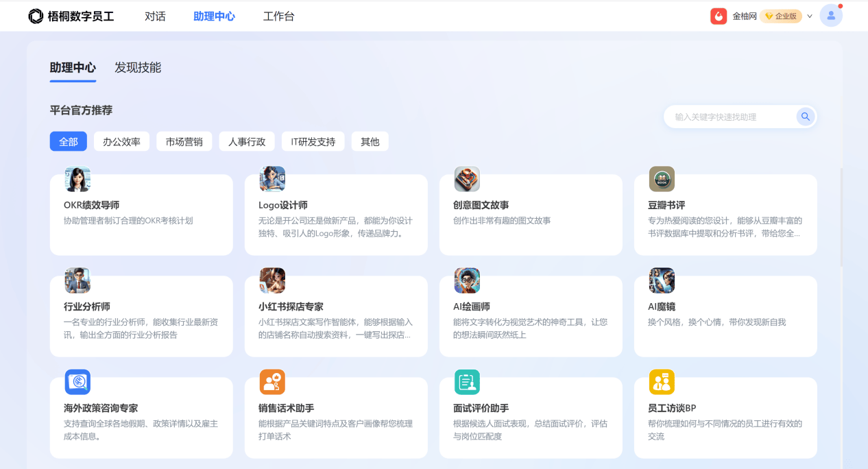Expand the 金柚网 account dropdown arrow
Screen dimensions: 868x469
click(810, 16)
